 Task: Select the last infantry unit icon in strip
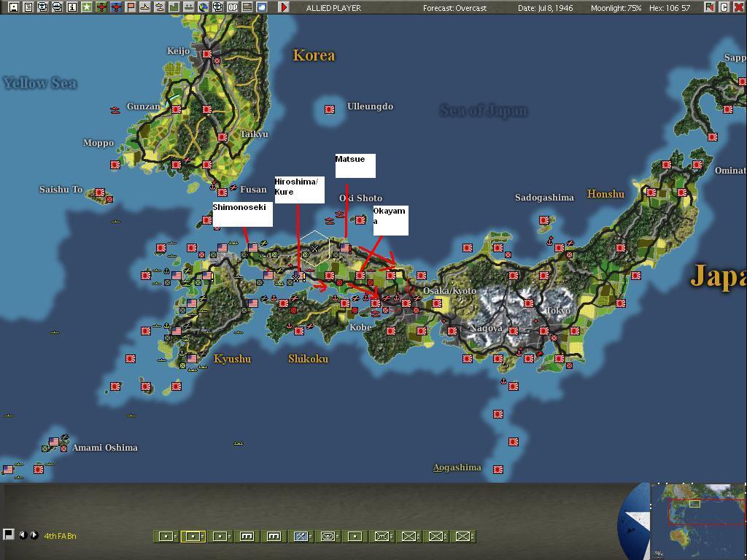point(463,536)
